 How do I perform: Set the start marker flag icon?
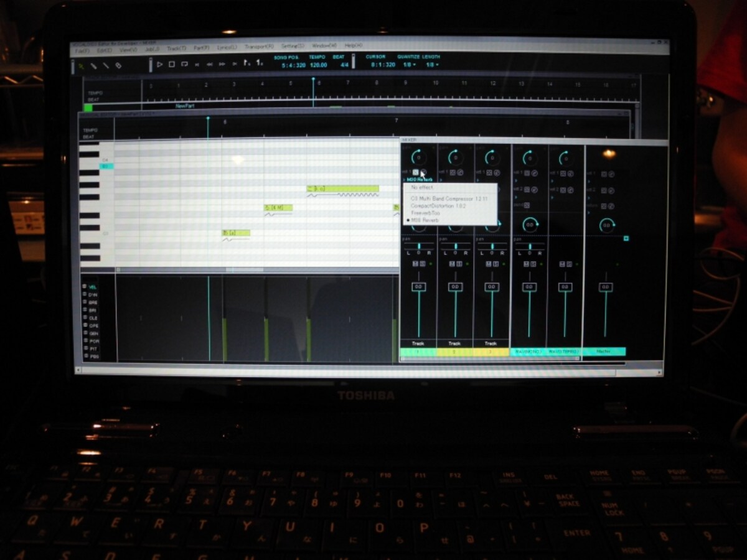[247, 63]
